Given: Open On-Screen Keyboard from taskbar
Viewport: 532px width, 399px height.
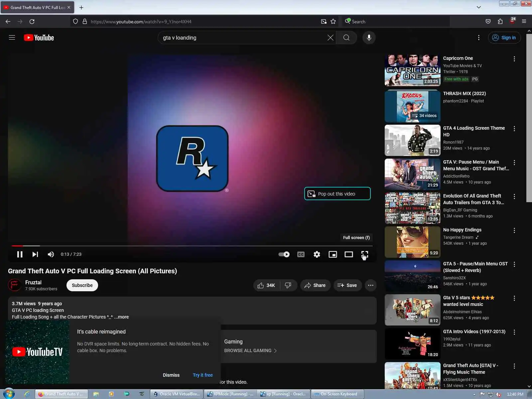Looking at the screenshot, I should tap(337, 394).
